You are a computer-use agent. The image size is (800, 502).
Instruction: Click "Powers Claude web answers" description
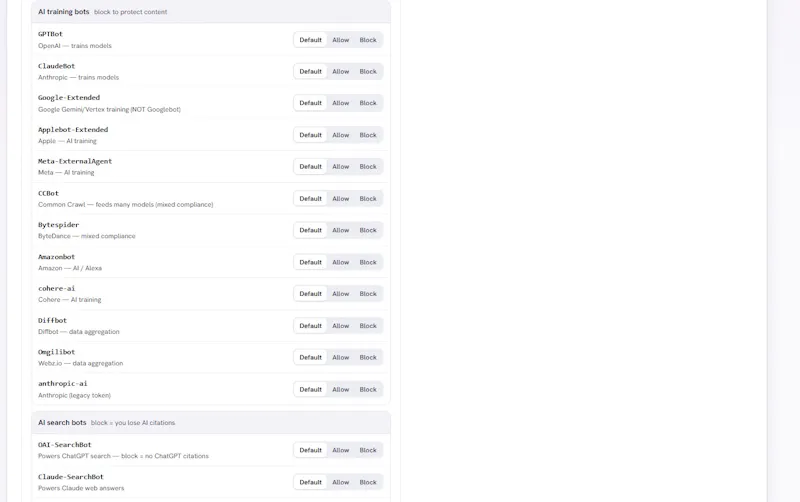[81, 488]
